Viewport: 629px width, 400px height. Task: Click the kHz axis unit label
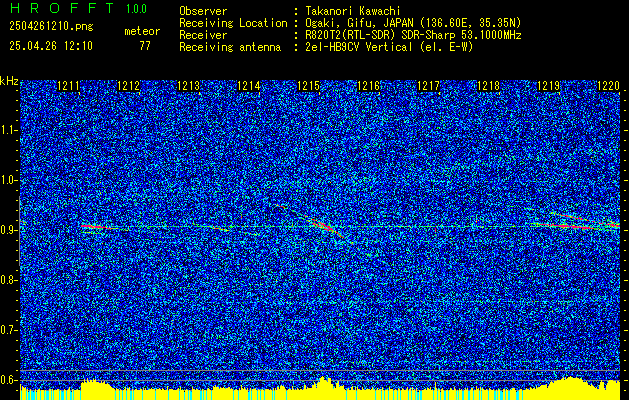click(x=9, y=81)
